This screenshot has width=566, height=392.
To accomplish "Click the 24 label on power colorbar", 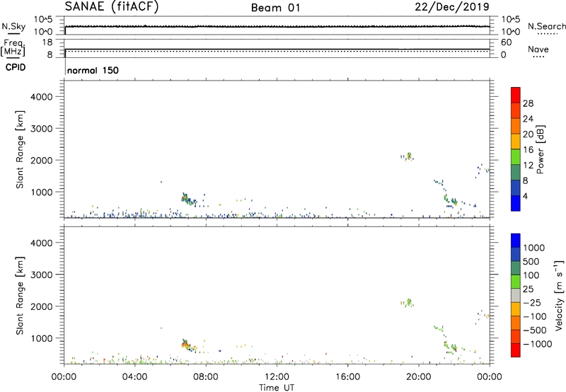I will [x=528, y=119].
